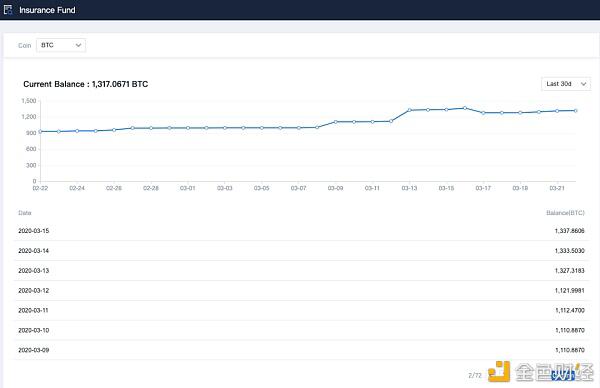600x388 pixels.
Task: Click the balance value 1,327.3183
Action: (x=569, y=271)
